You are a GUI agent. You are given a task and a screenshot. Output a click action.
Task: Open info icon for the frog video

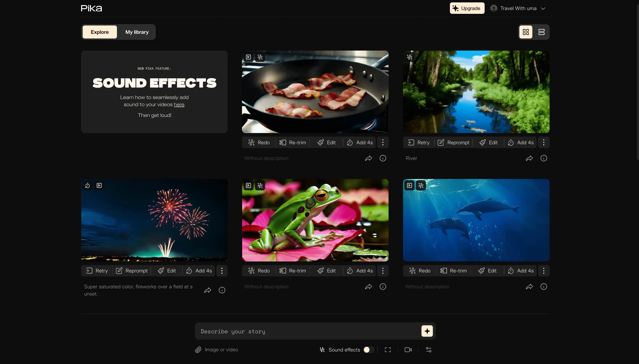tap(383, 287)
